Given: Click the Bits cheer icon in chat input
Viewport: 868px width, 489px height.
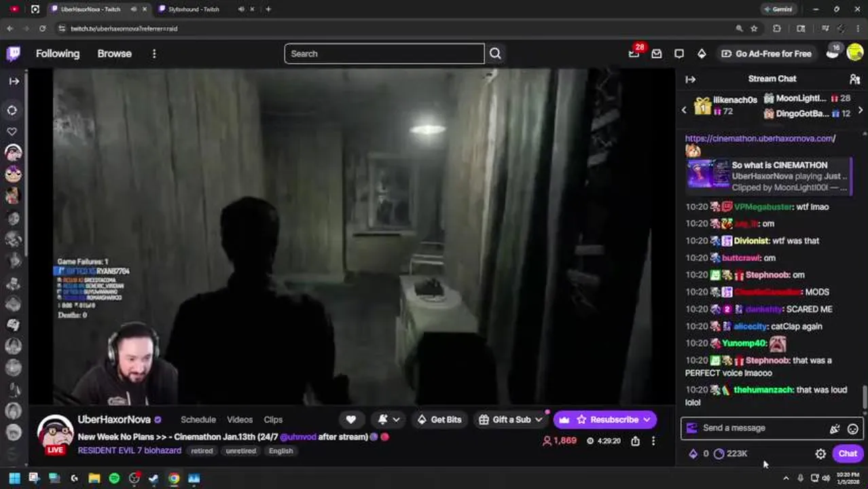Looking at the screenshot, I should [835, 429].
